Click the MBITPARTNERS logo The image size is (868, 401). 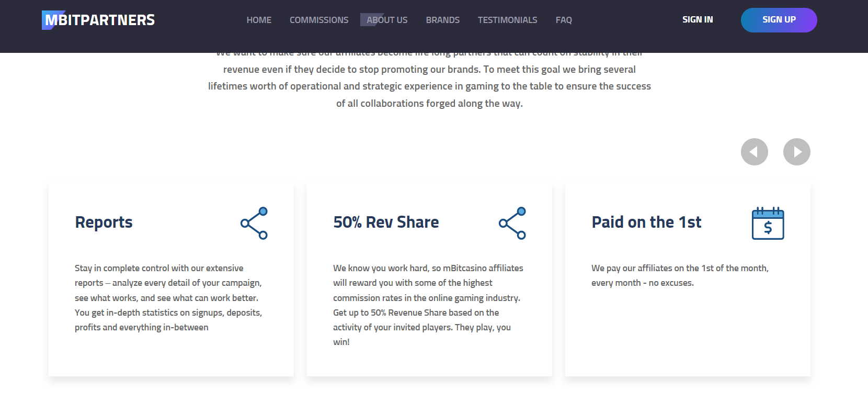(x=98, y=20)
